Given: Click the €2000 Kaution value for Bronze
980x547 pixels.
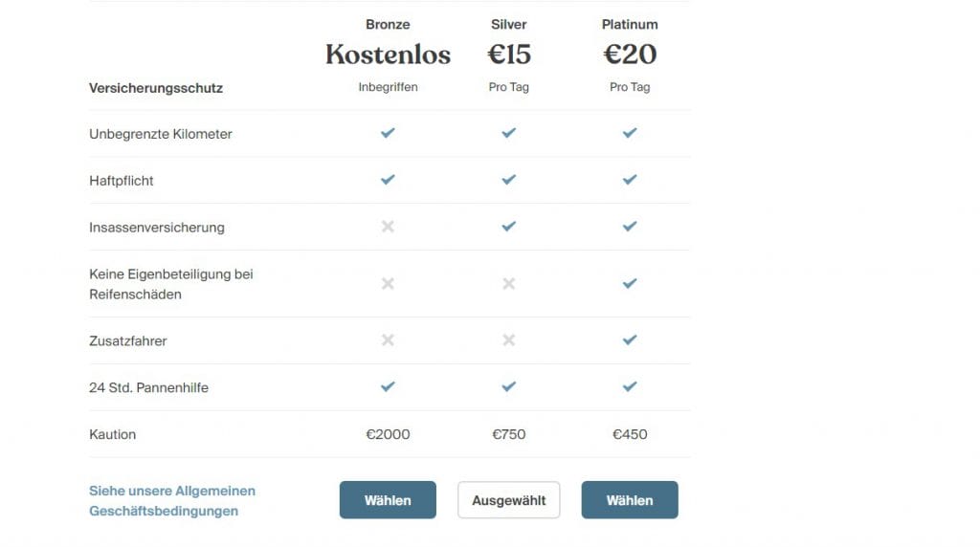Looking at the screenshot, I should [x=388, y=434].
